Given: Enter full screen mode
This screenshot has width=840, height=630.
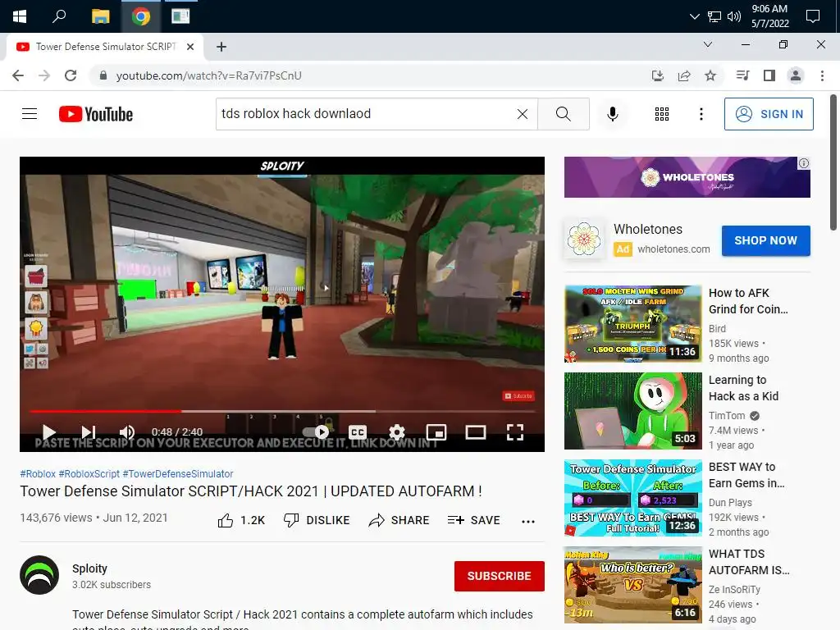Looking at the screenshot, I should click(x=515, y=432).
